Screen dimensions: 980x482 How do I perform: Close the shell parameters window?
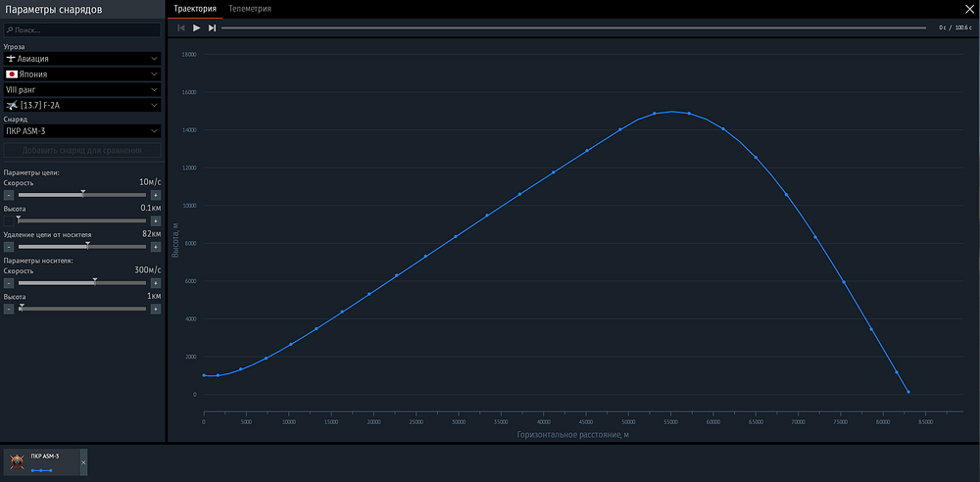(970, 9)
